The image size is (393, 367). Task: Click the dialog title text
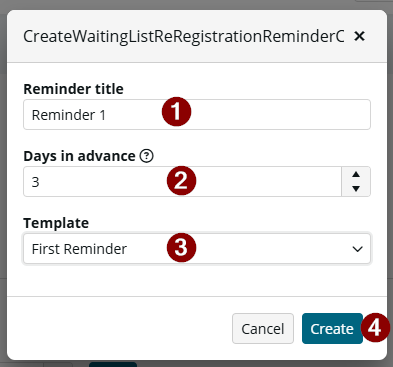click(183, 36)
